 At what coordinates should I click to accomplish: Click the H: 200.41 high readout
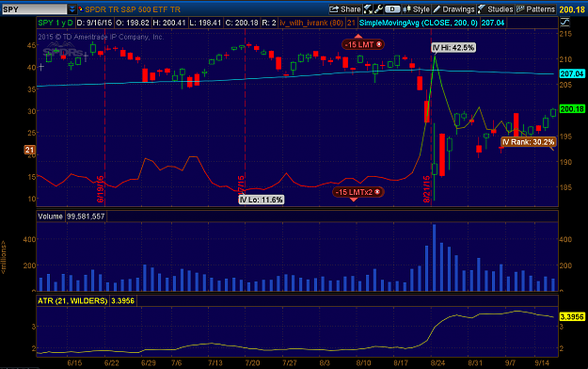(x=169, y=23)
